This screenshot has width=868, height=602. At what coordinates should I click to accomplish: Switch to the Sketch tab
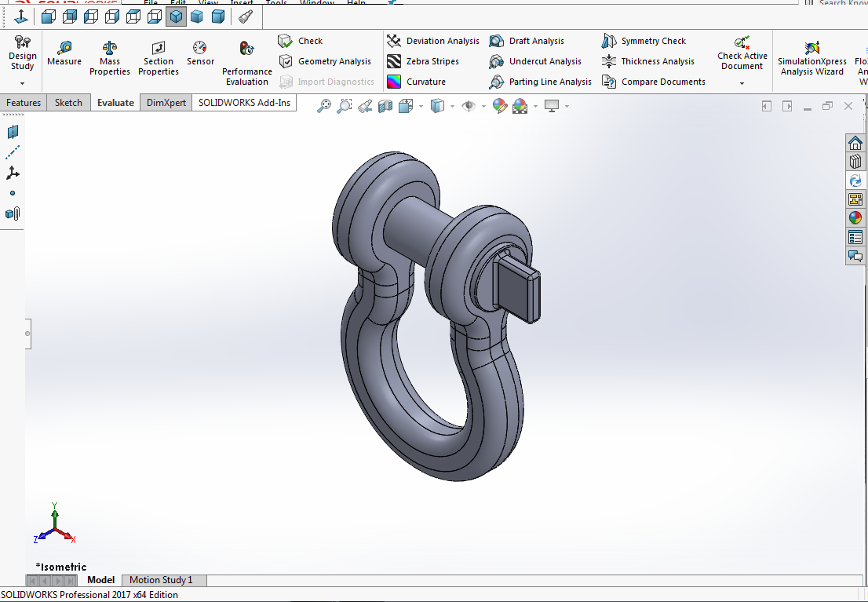[x=68, y=102]
